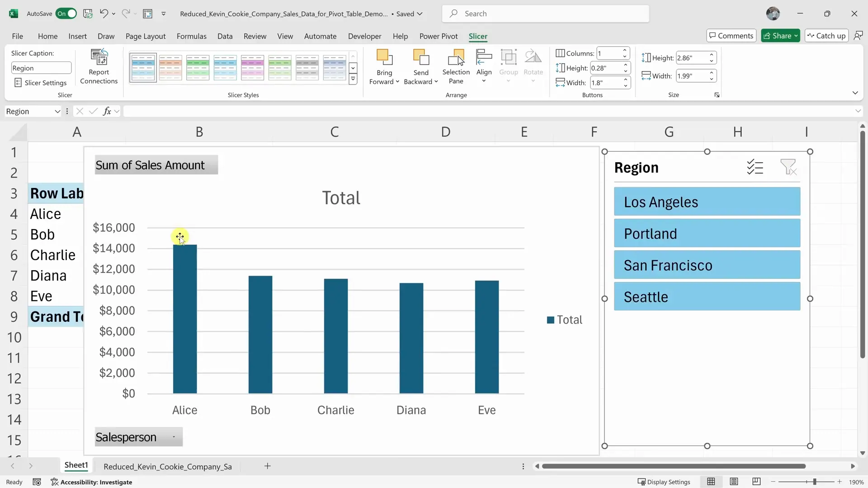Click the Send Backward icon
This screenshot has width=868, height=488.
tap(421, 57)
